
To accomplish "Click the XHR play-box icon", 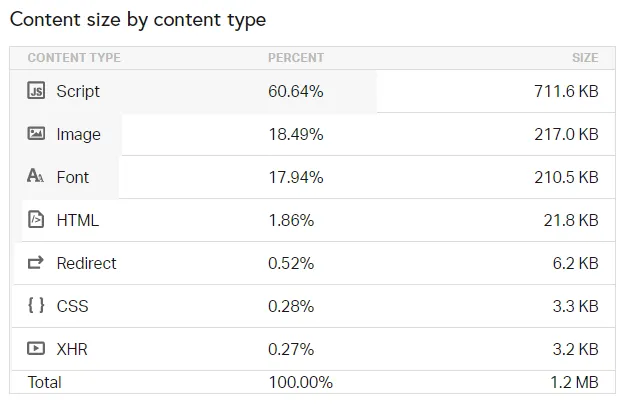I will 36,349.
